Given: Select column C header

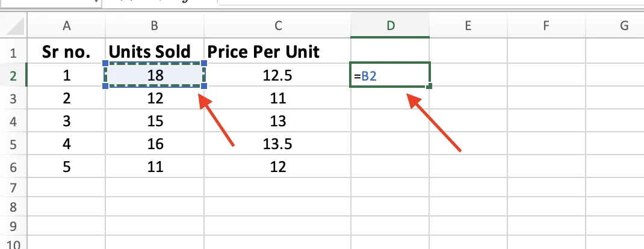Looking at the screenshot, I should tap(277, 26).
